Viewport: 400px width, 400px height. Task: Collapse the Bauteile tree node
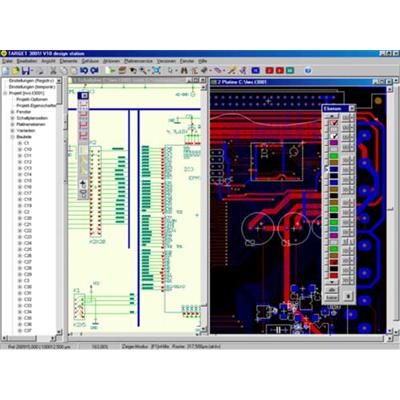point(13,137)
